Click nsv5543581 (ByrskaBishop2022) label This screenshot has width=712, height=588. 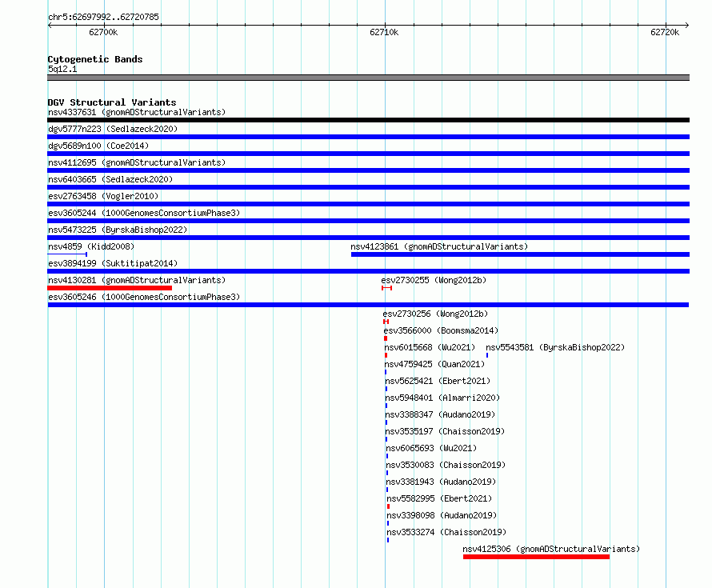point(555,347)
